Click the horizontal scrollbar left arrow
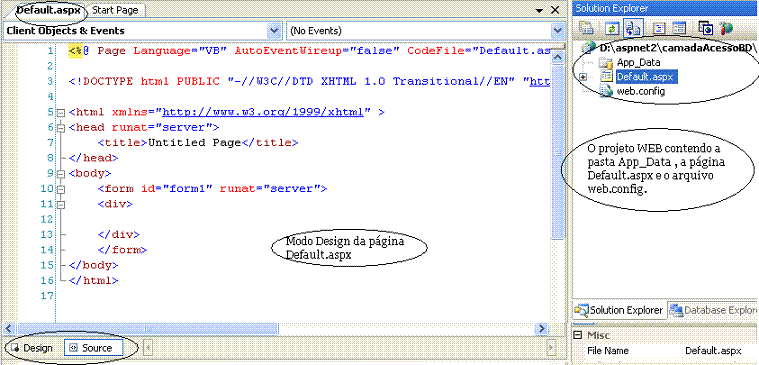 [x=9, y=328]
